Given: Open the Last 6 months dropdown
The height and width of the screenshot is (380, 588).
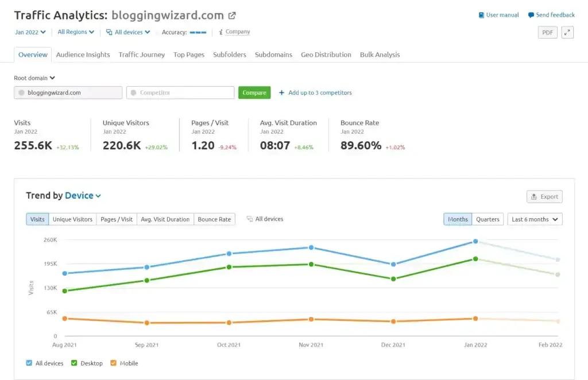Looking at the screenshot, I should (x=535, y=219).
